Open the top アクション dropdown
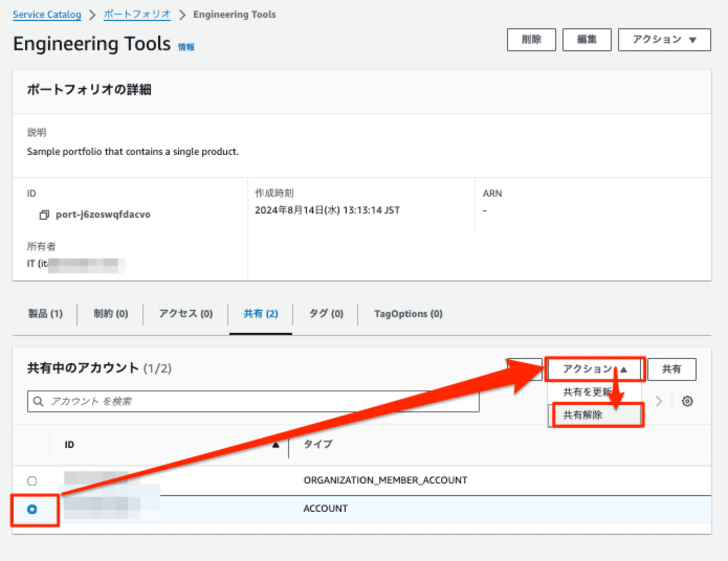Viewport: 728px width, 561px height. [x=664, y=40]
